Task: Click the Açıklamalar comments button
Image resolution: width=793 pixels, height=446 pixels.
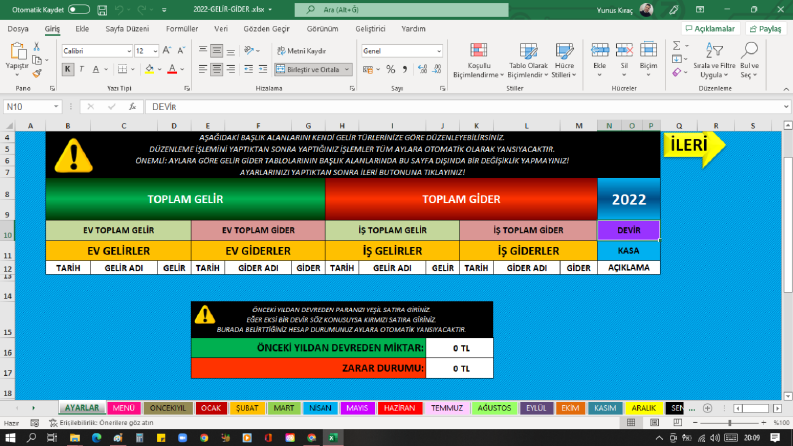Action: point(711,29)
